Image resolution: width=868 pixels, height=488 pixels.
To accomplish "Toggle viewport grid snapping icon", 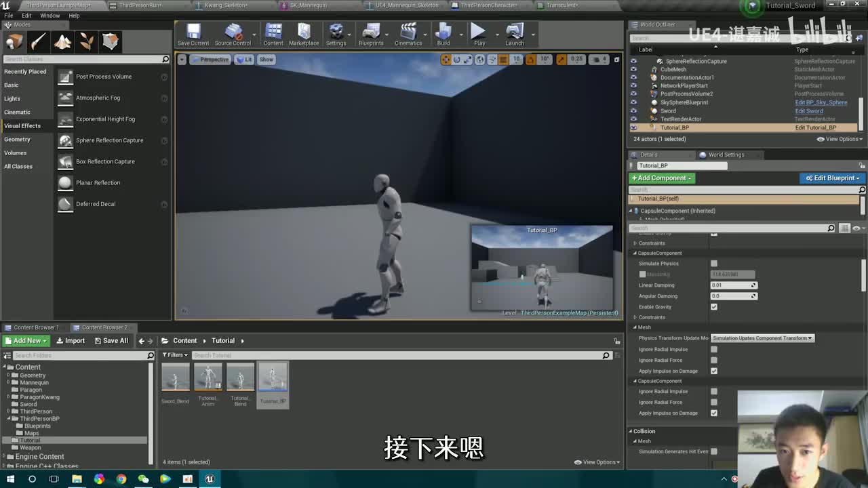I will click(x=503, y=60).
